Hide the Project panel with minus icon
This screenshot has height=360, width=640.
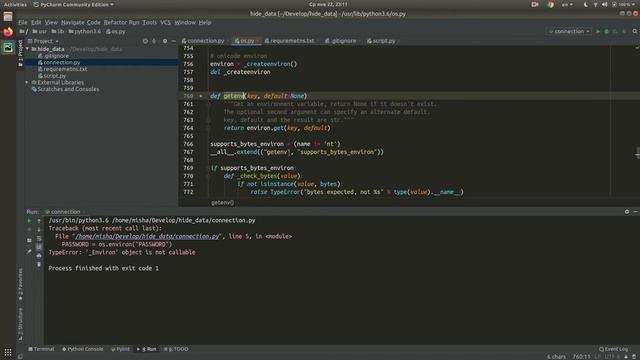pyautogui.click(x=174, y=41)
